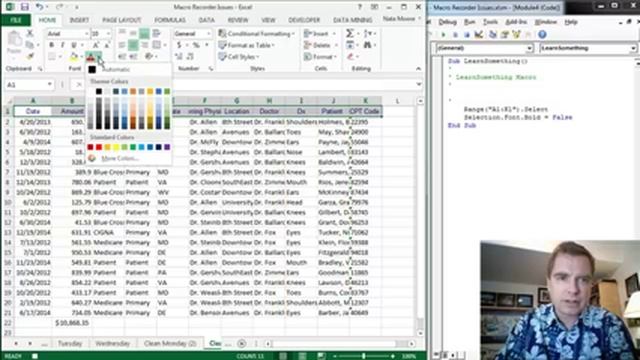The image size is (640, 360).
Task: Open the Tools menu in VBA editor
Action: point(490,22)
